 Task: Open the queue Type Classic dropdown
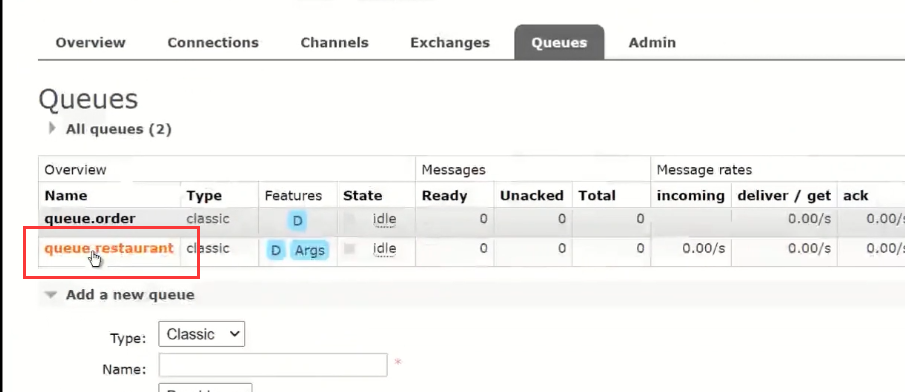point(201,334)
